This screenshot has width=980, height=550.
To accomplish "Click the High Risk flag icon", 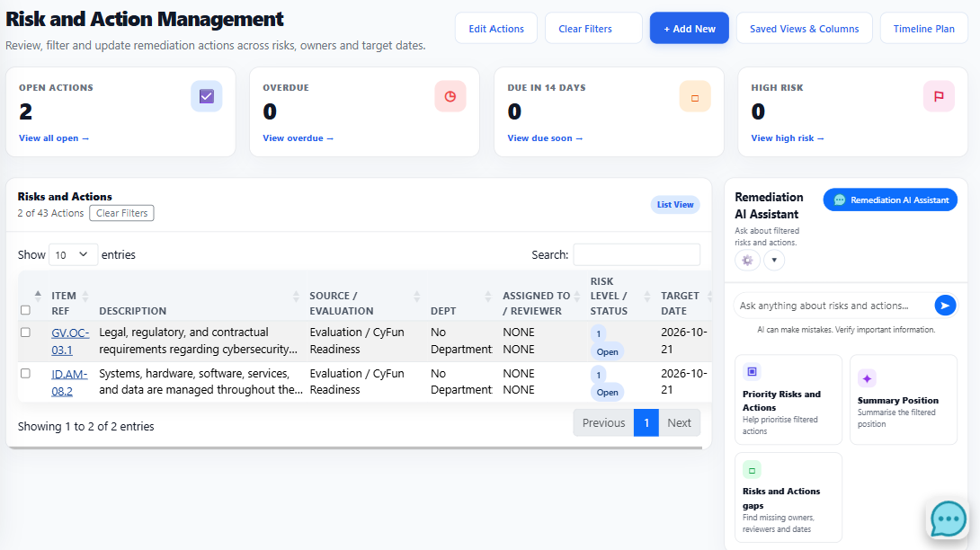I will 939,96.
